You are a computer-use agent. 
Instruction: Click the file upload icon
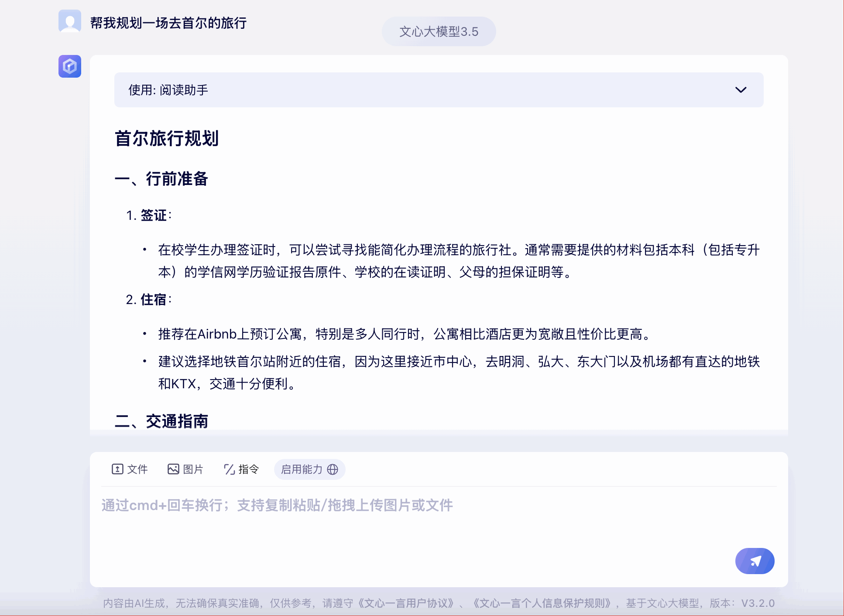pos(117,469)
